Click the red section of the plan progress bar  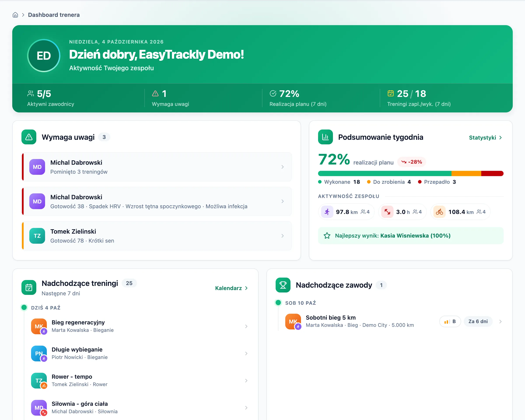point(492,174)
